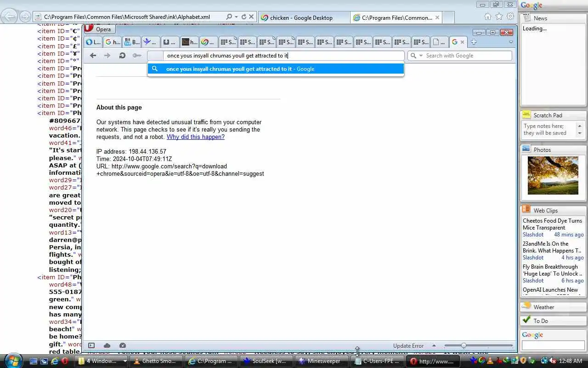Click the taskbar clock 12:48 AM
This screenshot has height=368, width=588.
(571, 361)
